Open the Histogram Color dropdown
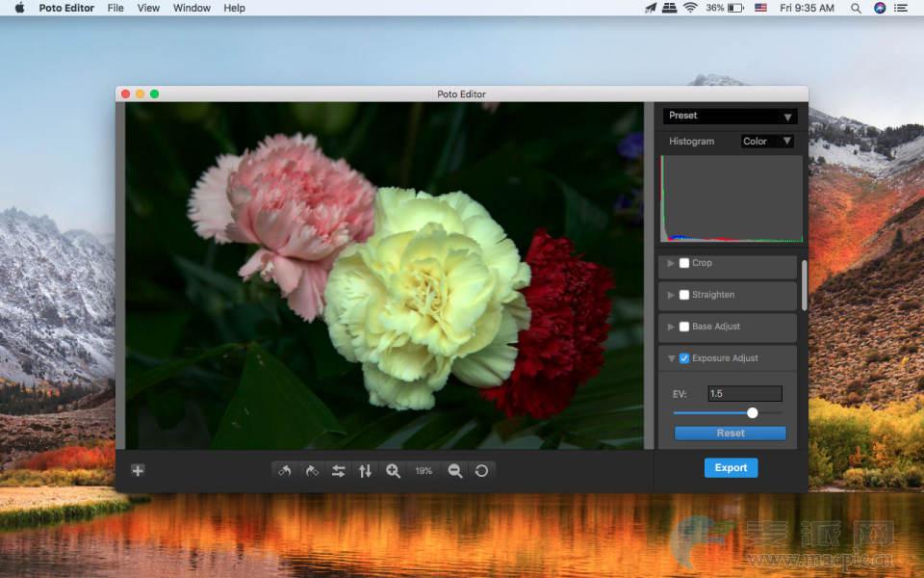924x578 pixels. click(767, 142)
